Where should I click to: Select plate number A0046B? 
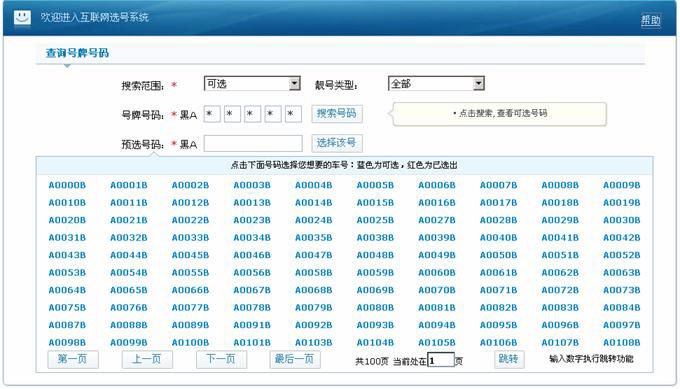click(x=252, y=255)
